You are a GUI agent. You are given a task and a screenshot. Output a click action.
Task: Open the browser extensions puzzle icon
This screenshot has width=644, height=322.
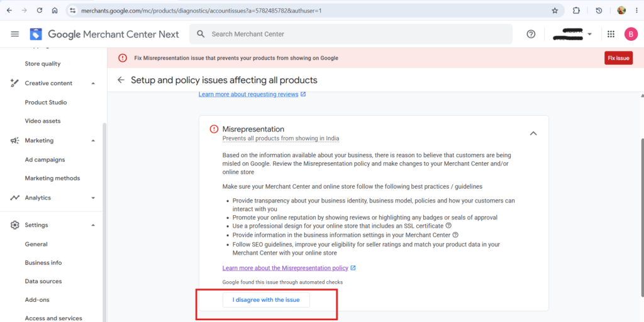tap(576, 11)
